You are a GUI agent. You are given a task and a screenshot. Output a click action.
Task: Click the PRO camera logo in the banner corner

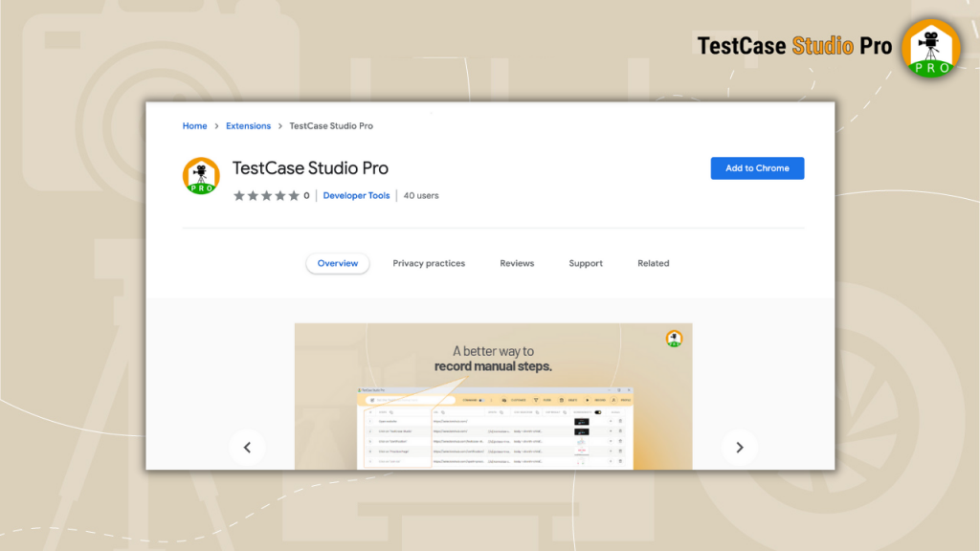[930, 48]
